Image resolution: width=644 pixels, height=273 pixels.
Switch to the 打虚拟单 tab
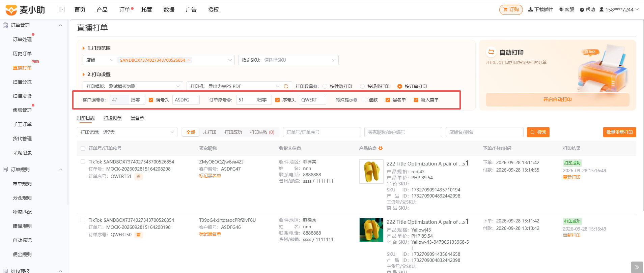click(113, 118)
